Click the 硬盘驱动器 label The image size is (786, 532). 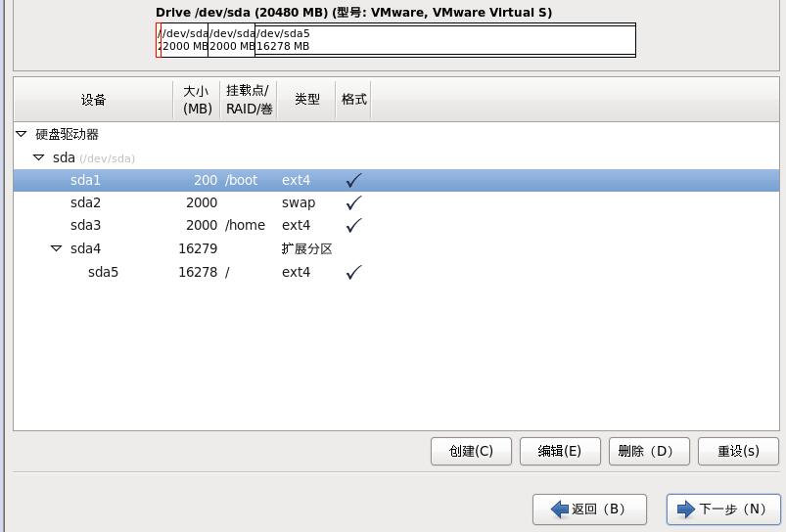[x=68, y=134]
